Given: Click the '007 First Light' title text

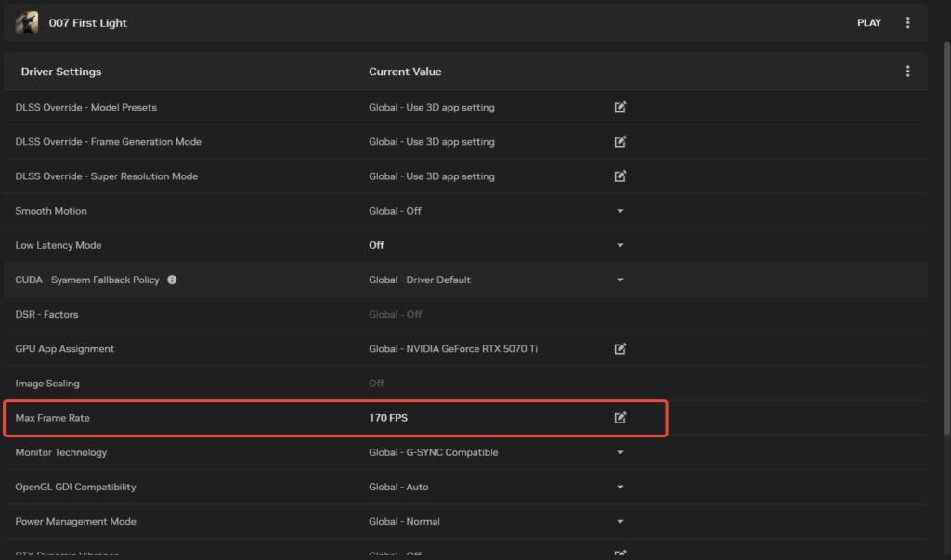Looking at the screenshot, I should (88, 22).
